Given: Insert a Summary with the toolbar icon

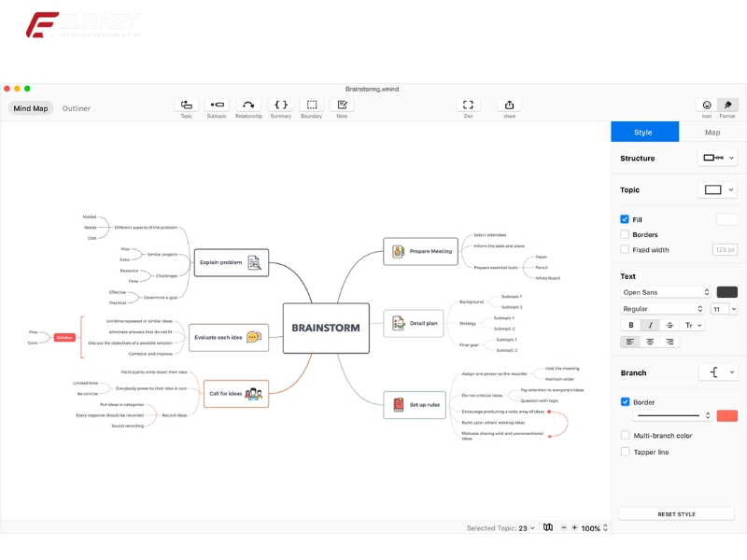Looking at the screenshot, I should pyautogui.click(x=280, y=106).
